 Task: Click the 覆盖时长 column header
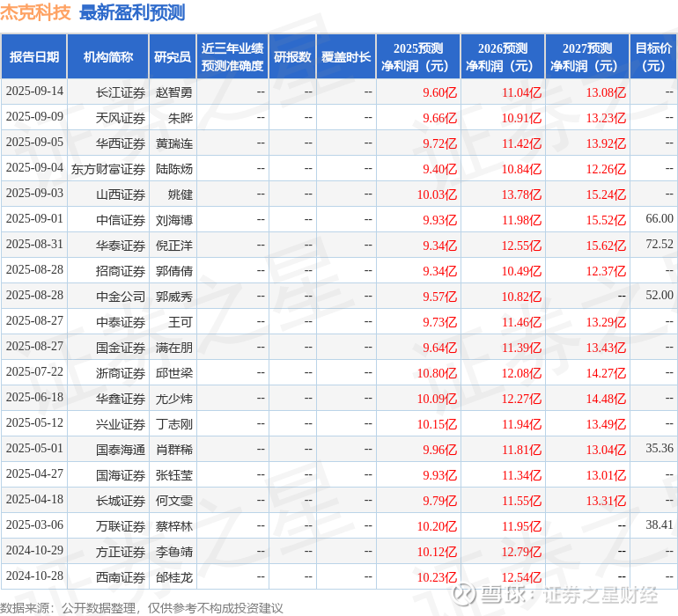coord(346,57)
